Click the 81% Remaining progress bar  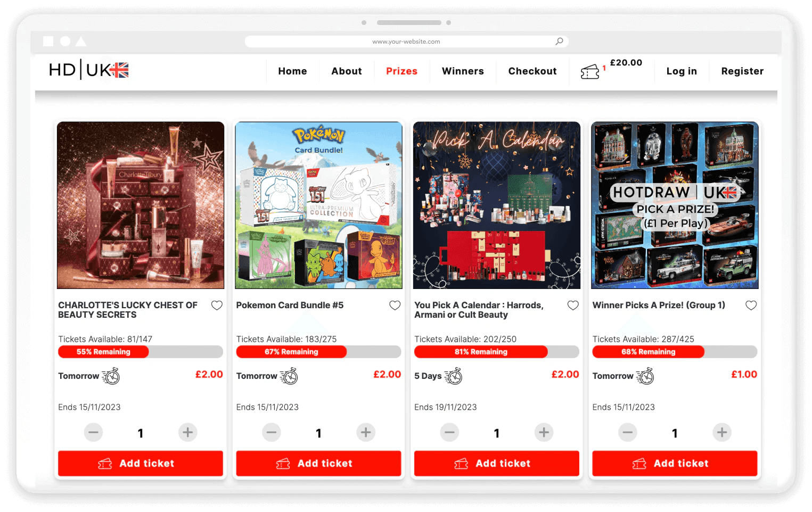click(496, 352)
